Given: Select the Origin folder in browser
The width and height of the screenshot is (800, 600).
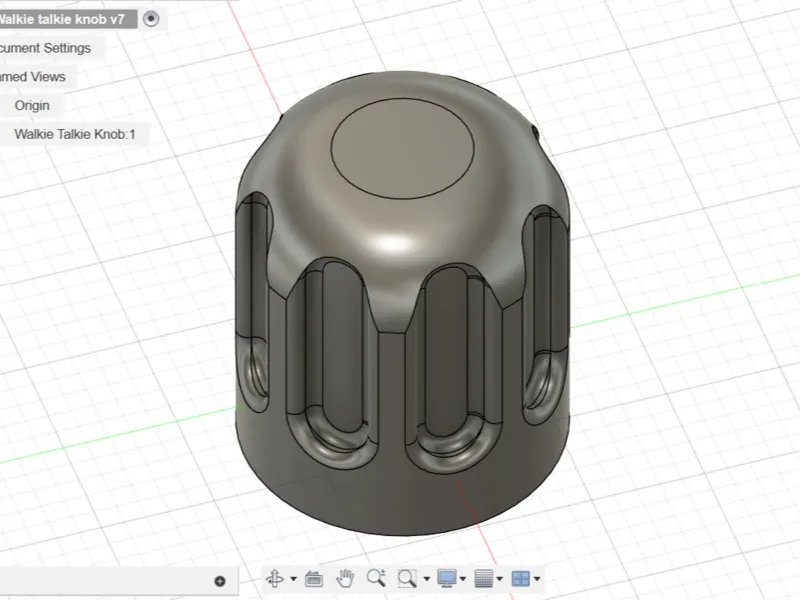Looking at the screenshot, I should (x=32, y=106).
